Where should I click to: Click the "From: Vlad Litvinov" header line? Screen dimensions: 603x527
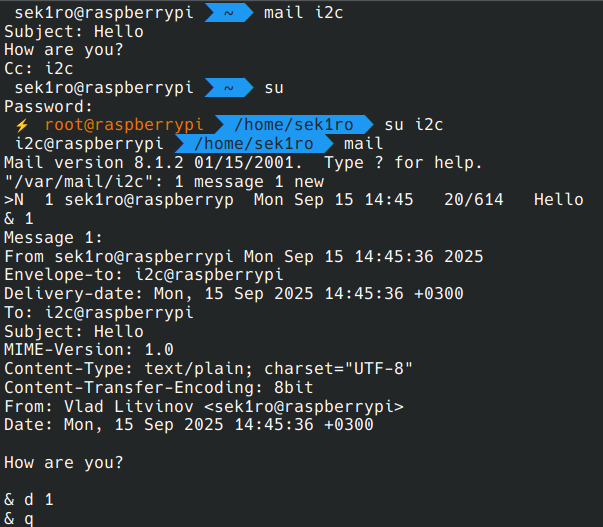coord(203,406)
